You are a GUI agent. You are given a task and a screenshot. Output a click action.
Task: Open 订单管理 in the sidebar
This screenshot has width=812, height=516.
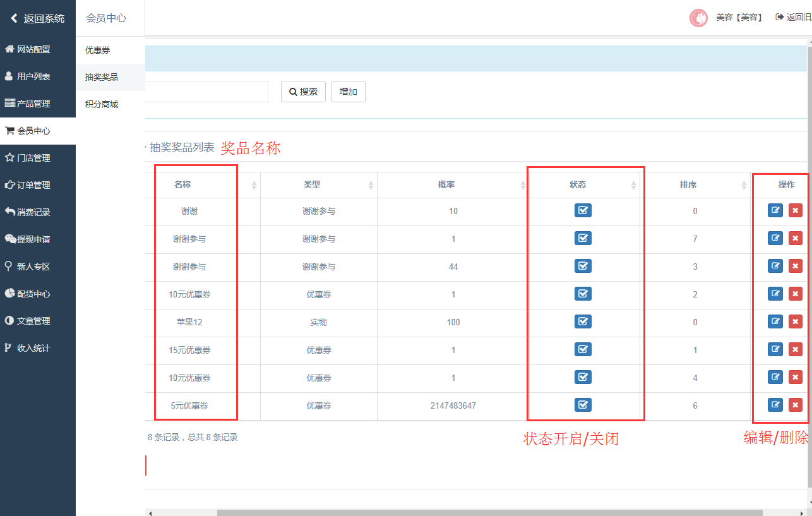pos(33,185)
